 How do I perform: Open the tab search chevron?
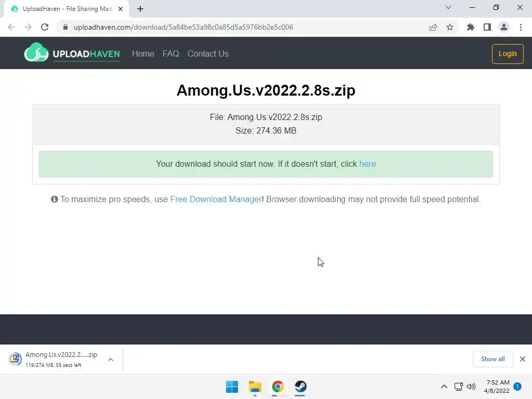[448, 7]
